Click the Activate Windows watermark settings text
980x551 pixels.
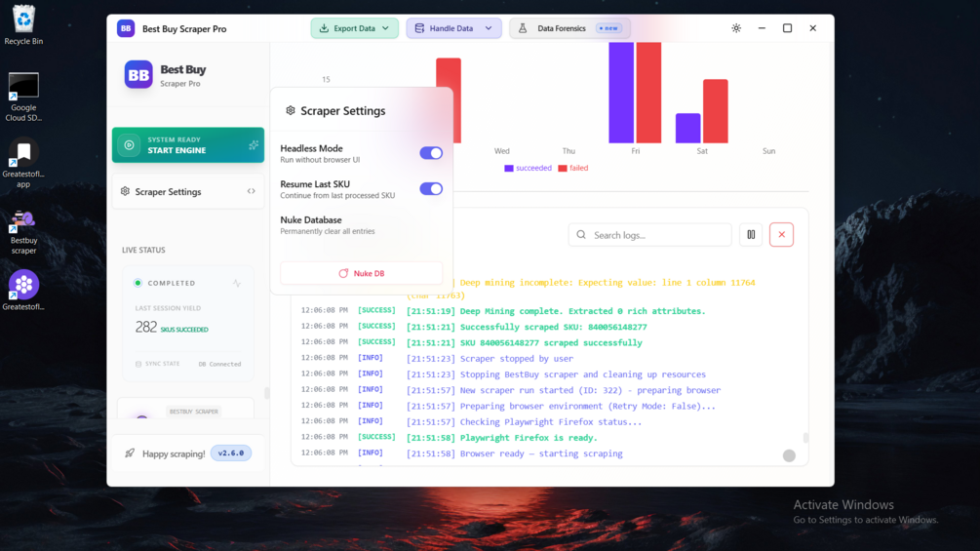click(866, 520)
